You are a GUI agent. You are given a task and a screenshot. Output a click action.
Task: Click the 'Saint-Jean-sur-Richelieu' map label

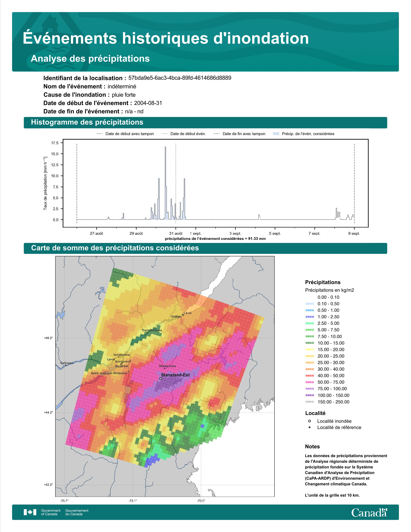[x=109, y=373]
